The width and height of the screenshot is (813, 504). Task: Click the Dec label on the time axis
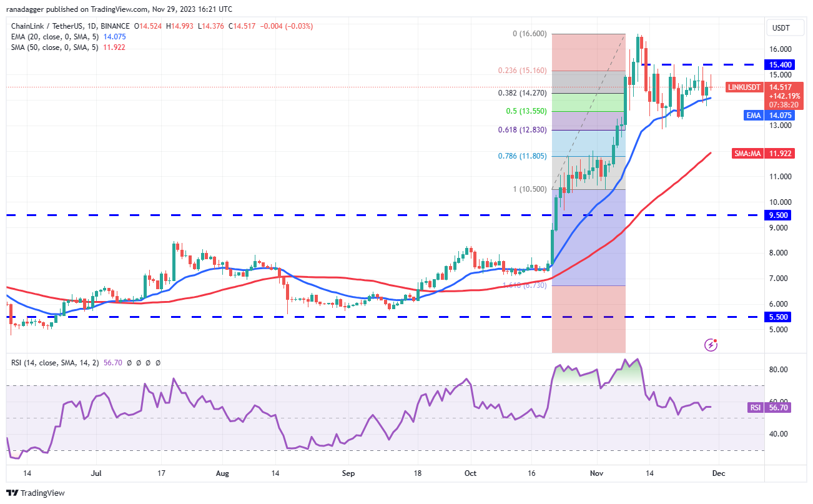point(718,473)
